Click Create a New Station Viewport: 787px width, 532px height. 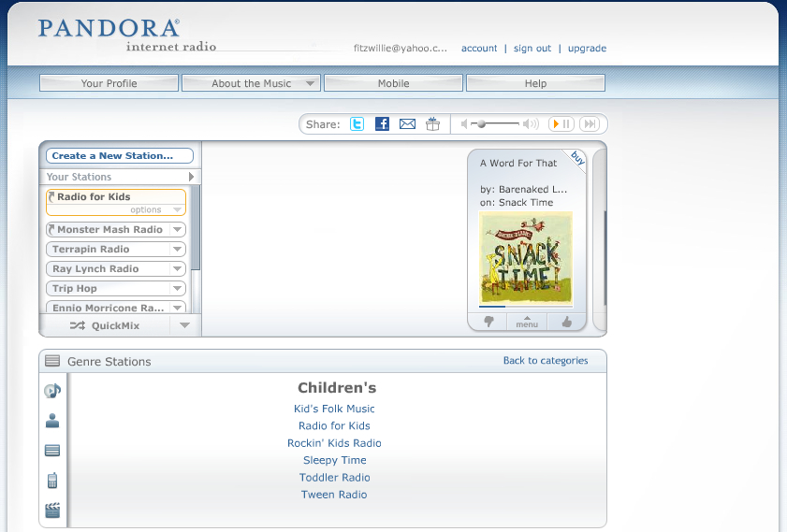tap(120, 155)
